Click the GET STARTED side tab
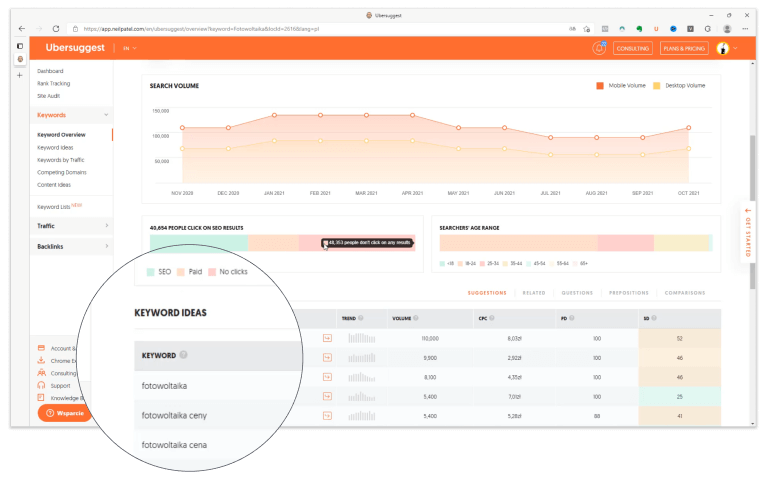 [x=748, y=233]
